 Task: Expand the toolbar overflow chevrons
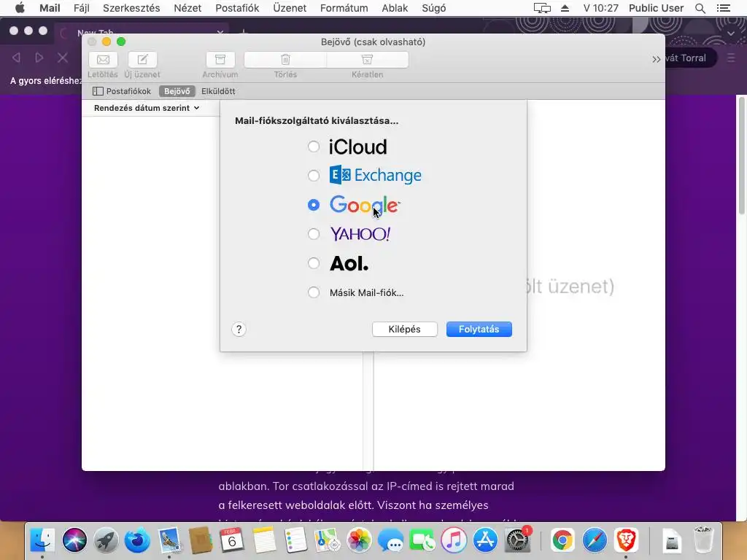[656, 59]
